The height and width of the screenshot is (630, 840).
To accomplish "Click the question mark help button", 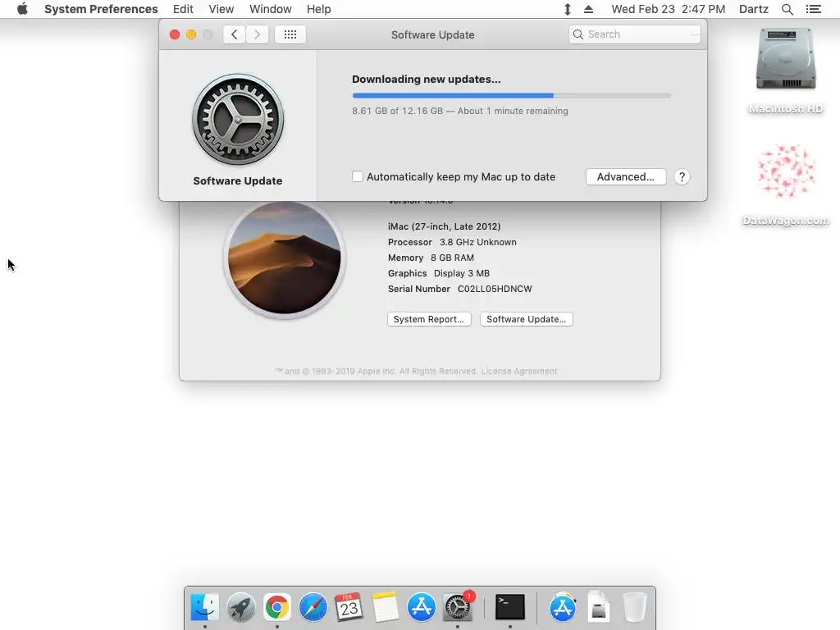I will 682,177.
